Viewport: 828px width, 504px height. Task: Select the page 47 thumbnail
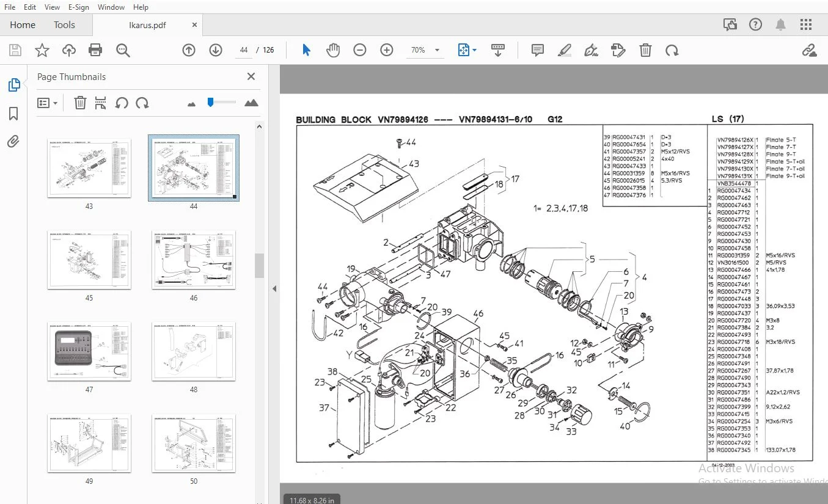point(89,351)
